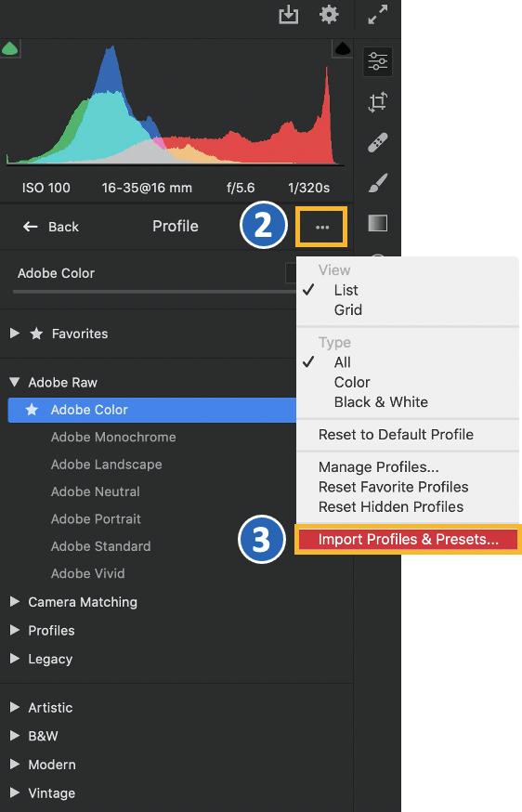Select Grid view in the menu

[348, 310]
